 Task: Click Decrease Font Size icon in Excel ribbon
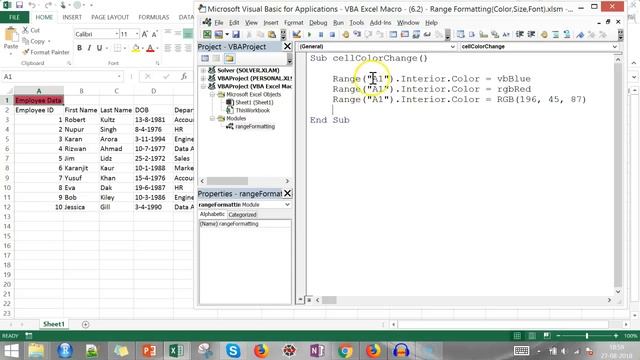(x=155, y=34)
